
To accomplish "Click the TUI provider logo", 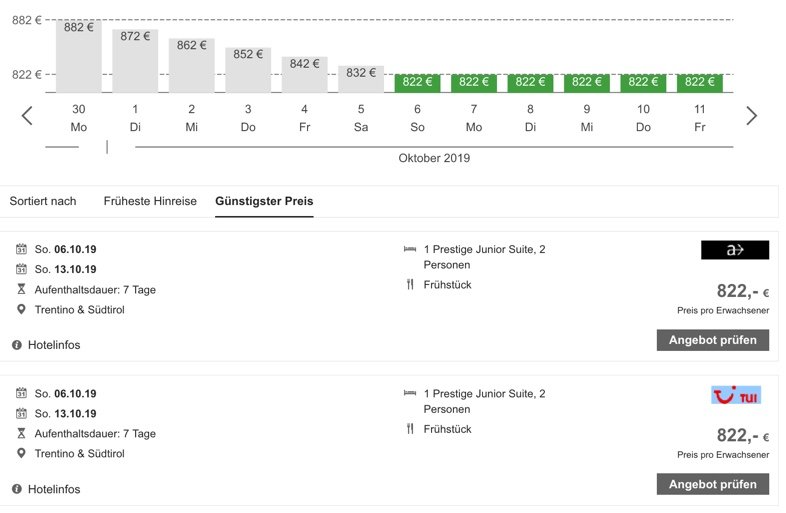I will (735, 395).
